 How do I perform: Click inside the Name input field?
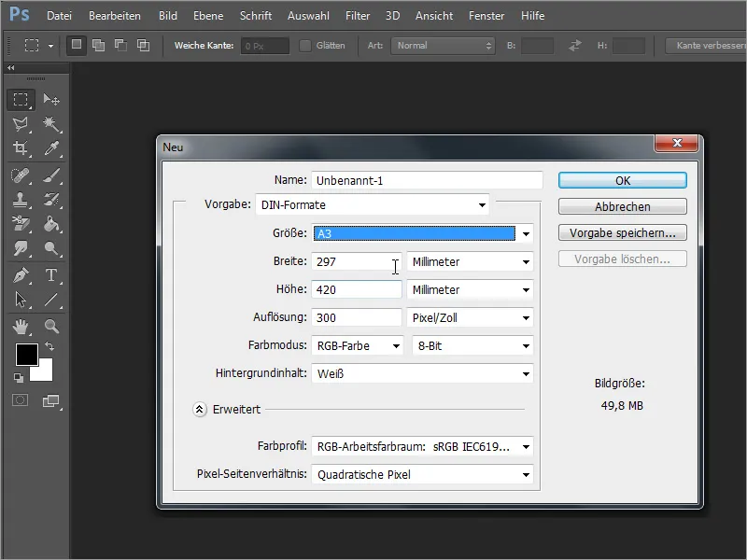[420, 179]
